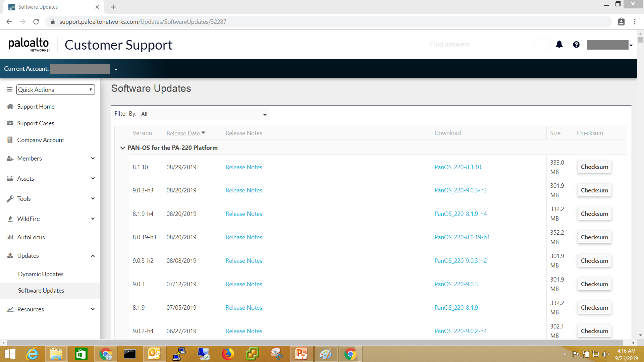Click the Support Home house icon
This screenshot has width=644, height=362.
point(10,106)
